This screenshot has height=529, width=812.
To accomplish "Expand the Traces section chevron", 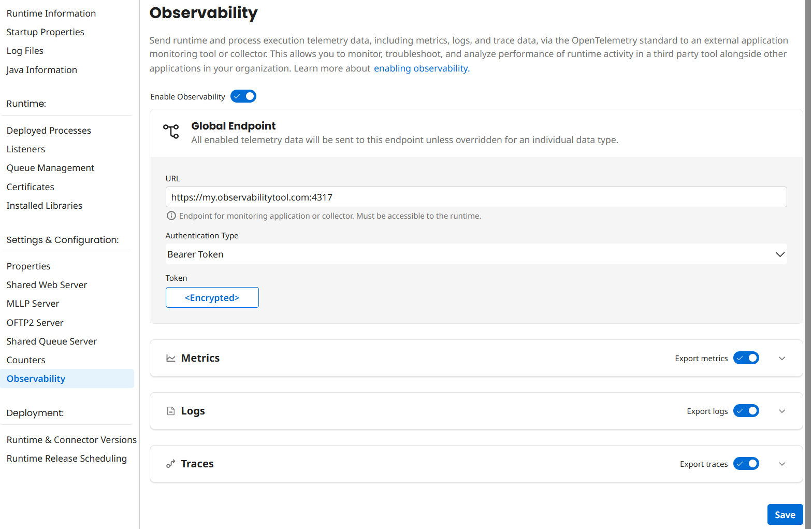I will click(x=782, y=464).
